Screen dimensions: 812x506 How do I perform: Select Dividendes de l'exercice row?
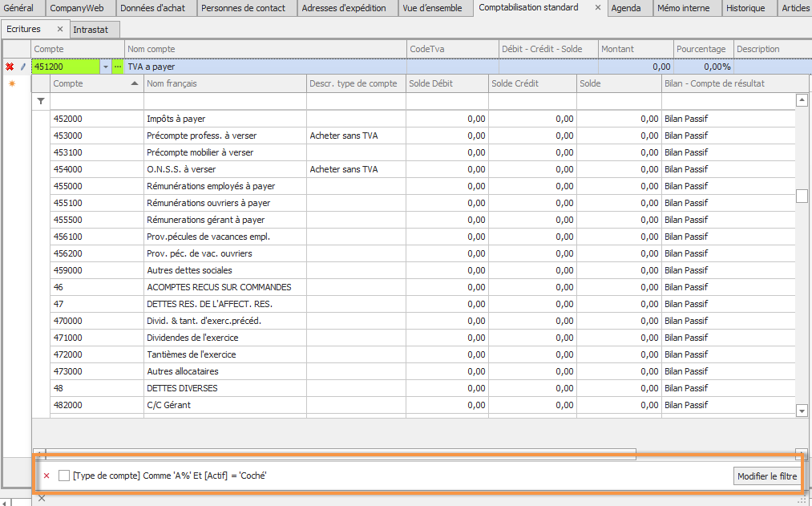click(422, 338)
